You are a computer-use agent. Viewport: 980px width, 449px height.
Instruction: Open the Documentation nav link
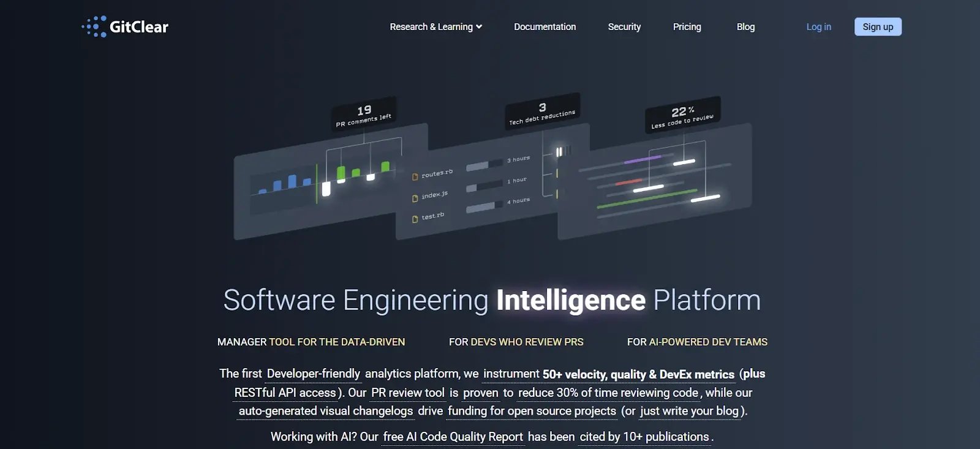(545, 27)
